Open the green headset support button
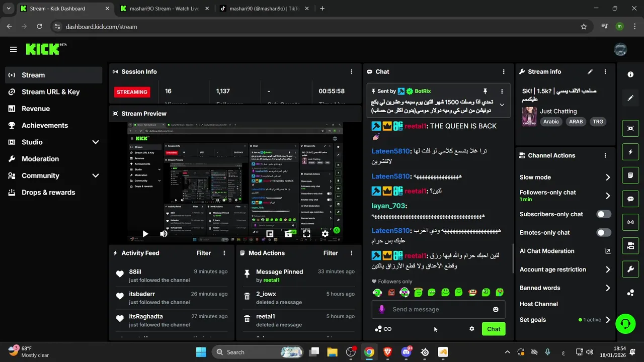The height and width of the screenshot is (362, 644). [x=625, y=323]
